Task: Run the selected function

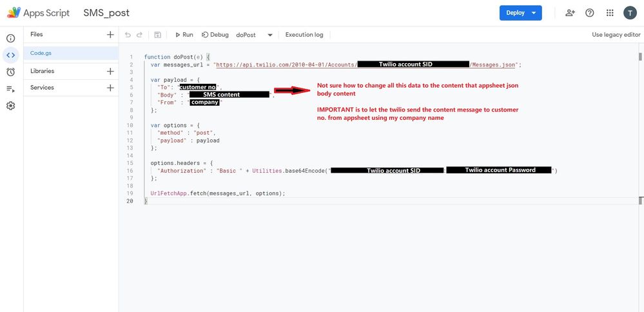Action: click(184, 35)
